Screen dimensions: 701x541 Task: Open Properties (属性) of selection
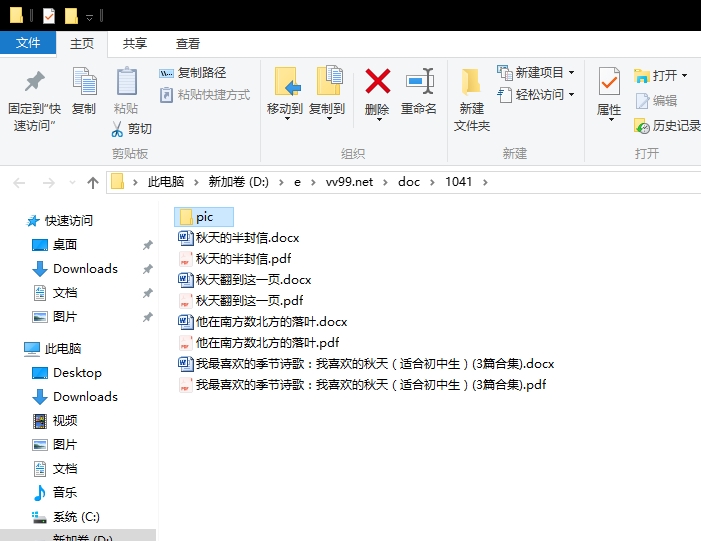(609, 94)
